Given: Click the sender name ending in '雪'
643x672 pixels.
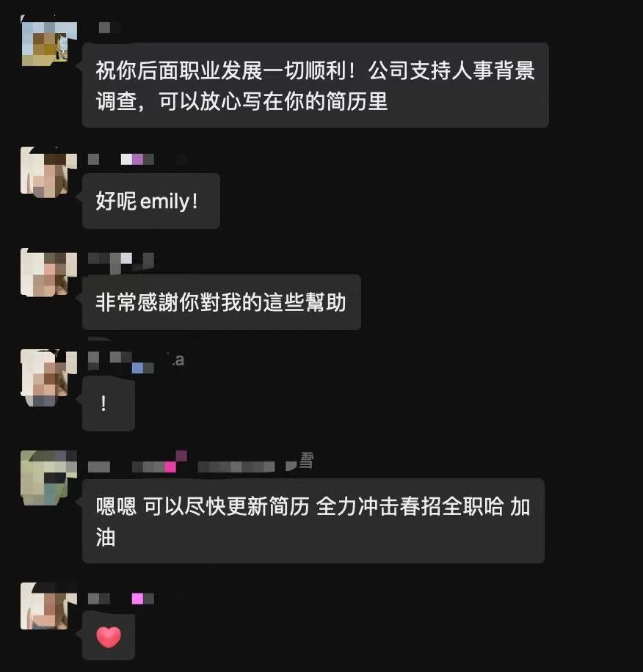Looking at the screenshot, I should click(200, 461).
